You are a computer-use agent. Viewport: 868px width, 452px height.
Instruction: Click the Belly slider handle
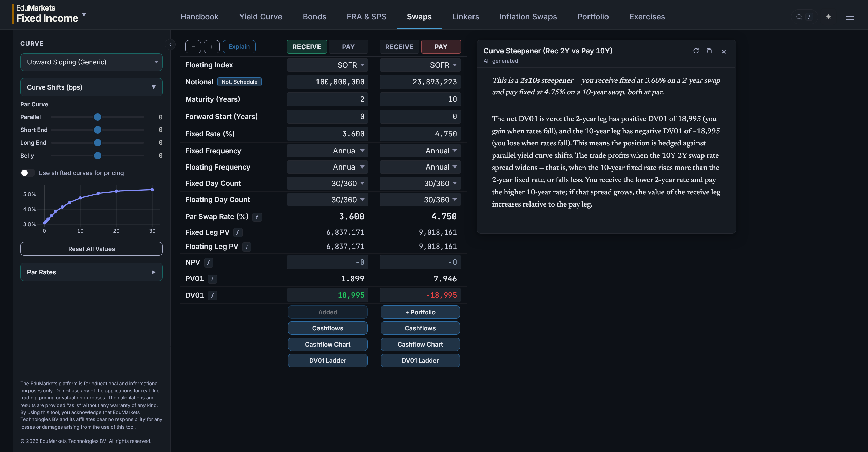pos(97,156)
